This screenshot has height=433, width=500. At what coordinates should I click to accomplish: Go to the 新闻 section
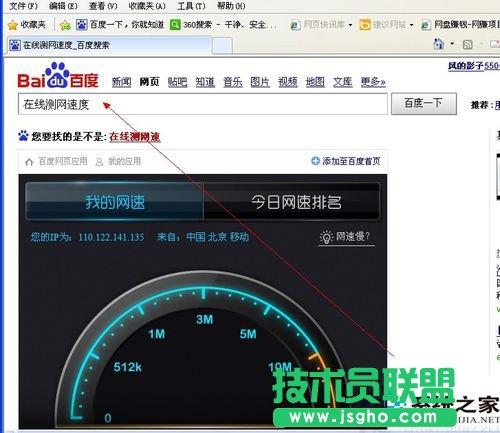coord(121,82)
